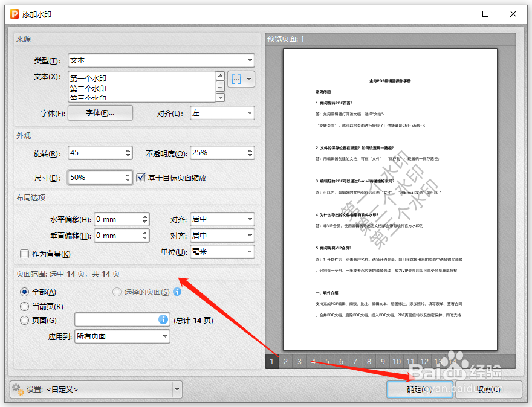The width and height of the screenshot is (532, 407).
Task: Enable the 作为背景(K) checkbox
Action: tap(24, 254)
